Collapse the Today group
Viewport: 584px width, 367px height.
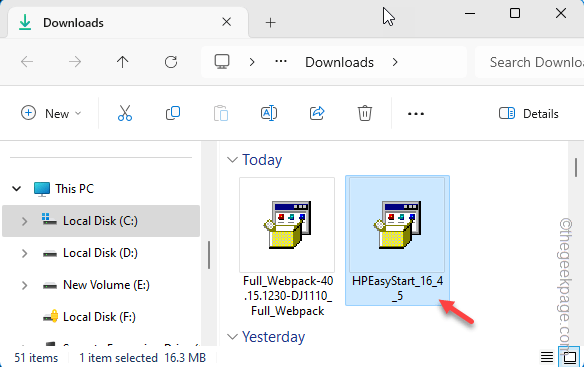pos(232,160)
